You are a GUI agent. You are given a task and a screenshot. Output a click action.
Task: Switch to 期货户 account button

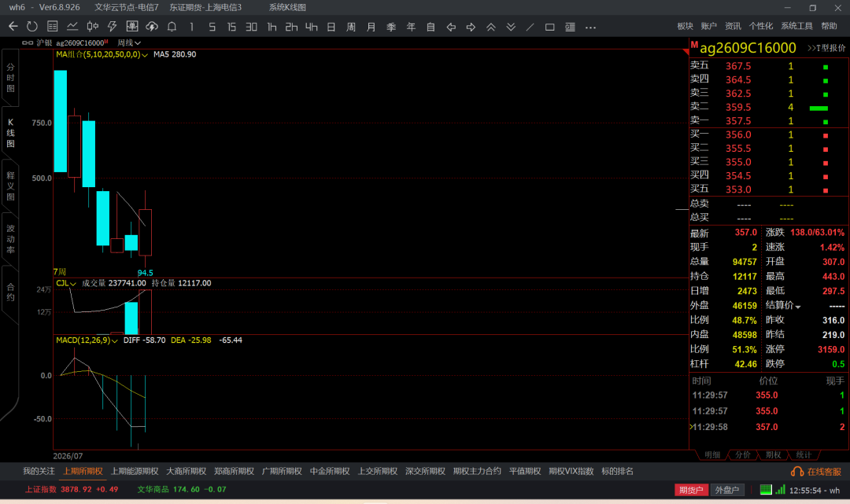coord(691,490)
